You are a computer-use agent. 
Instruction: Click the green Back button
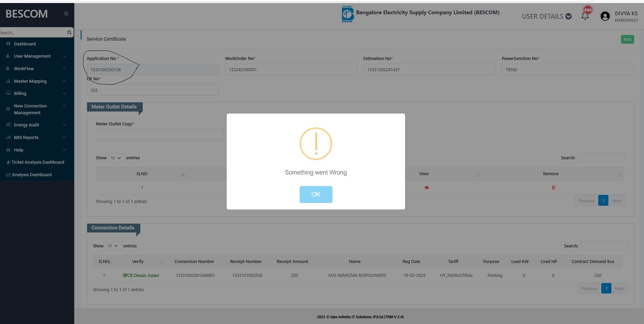click(627, 39)
